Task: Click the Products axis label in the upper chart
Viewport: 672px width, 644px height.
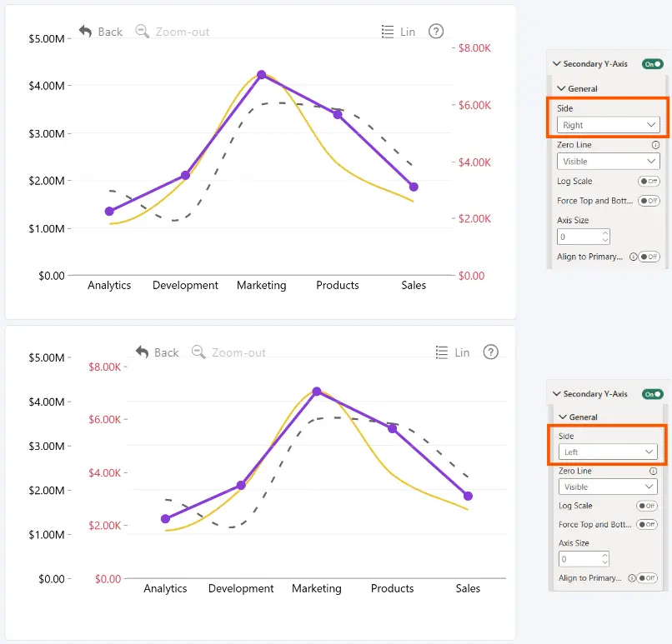Action: (x=338, y=285)
